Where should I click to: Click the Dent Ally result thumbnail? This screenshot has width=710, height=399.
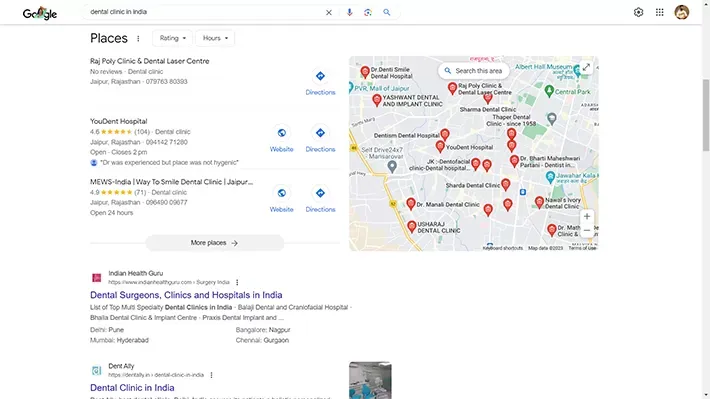tap(370, 380)
